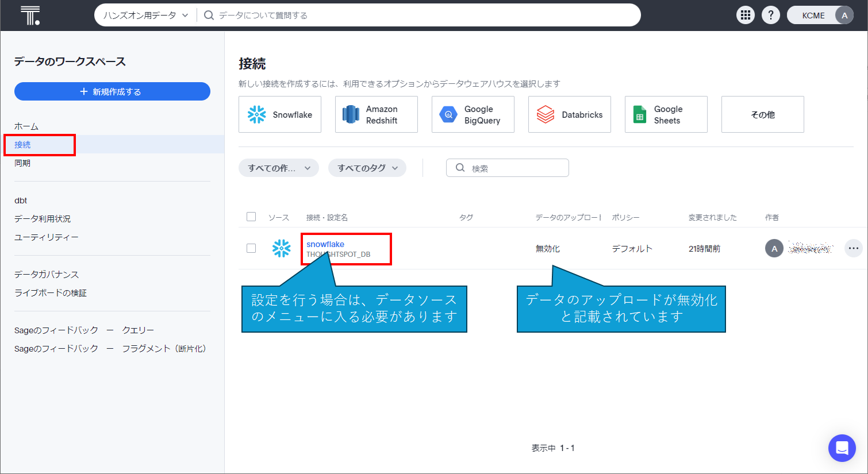Tick the select-all checkbox in table header
This screenshot has width=868, height=474.
pyautogui.click(x=251, y=217)
